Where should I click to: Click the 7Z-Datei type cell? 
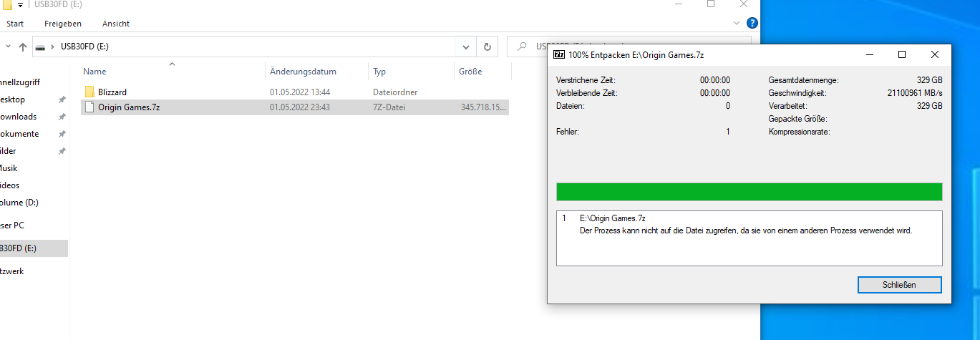[x=389, y=107]
